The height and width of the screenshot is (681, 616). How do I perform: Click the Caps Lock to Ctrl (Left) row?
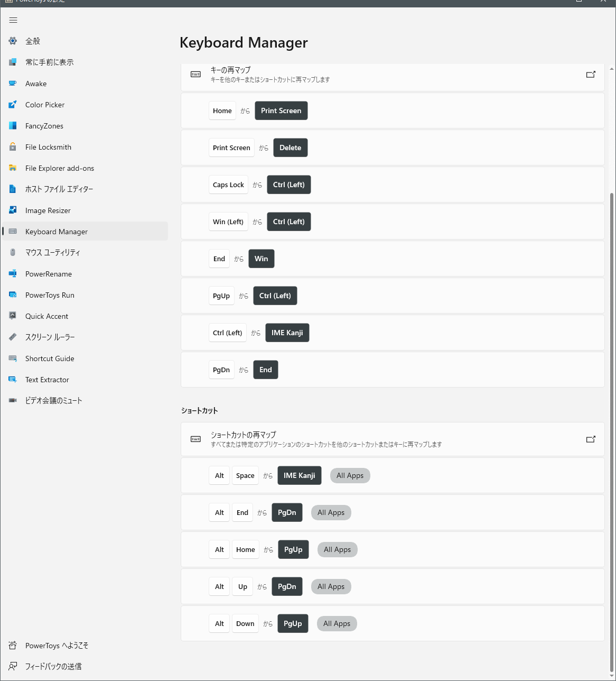pyautogui.click(x=393, y=185)
